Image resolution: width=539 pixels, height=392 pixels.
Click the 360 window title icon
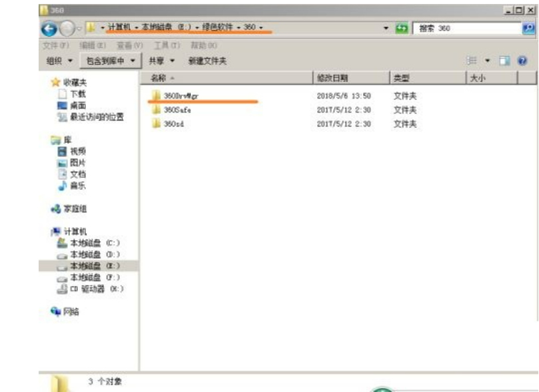click(44, 10)
